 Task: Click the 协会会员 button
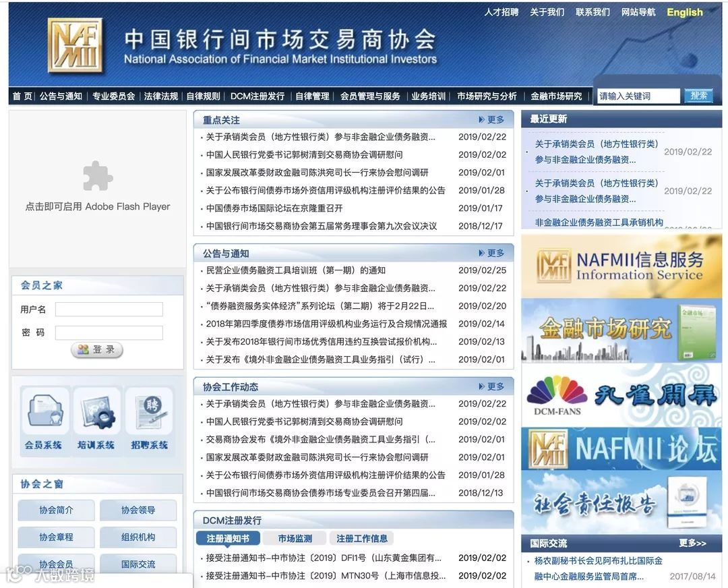click(56, 564)
